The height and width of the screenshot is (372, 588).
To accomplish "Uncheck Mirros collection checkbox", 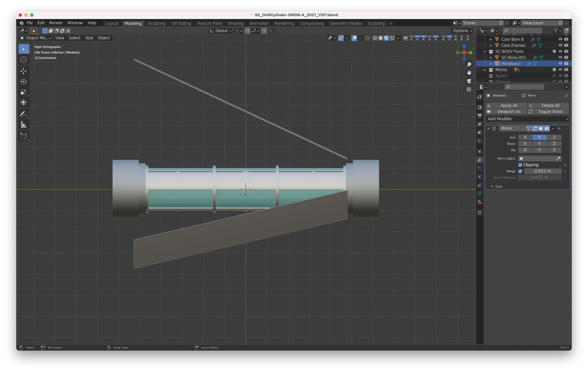I will [x=554, y=70].
